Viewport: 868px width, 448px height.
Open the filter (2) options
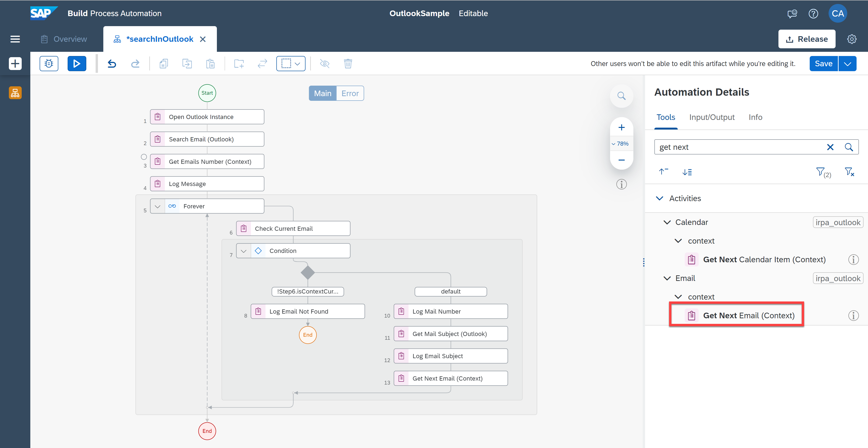[823, 173]
